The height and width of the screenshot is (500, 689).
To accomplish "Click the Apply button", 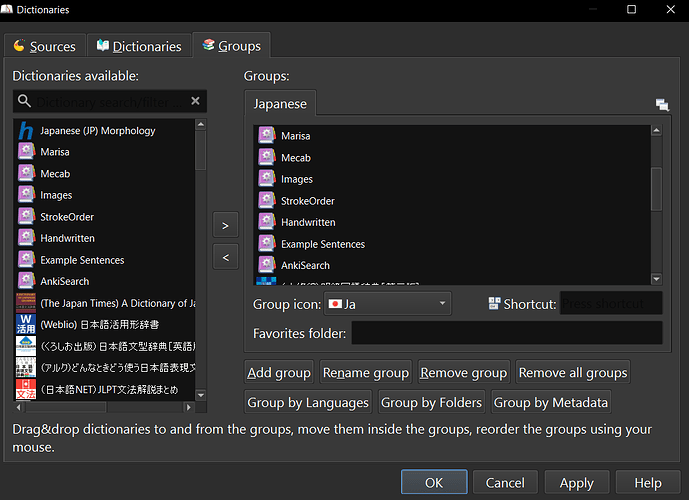I will click(577, 482).
